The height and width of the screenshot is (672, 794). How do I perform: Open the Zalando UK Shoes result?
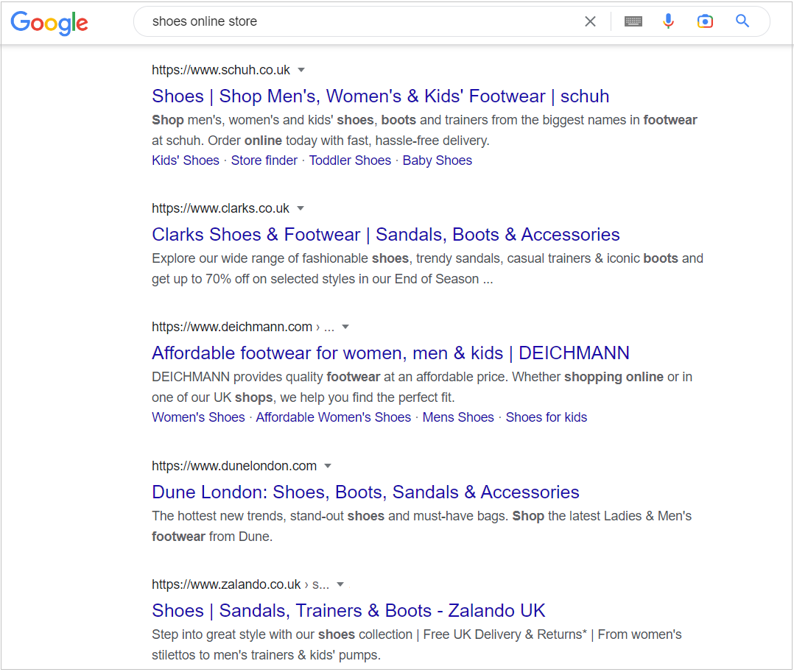(348, 611)
